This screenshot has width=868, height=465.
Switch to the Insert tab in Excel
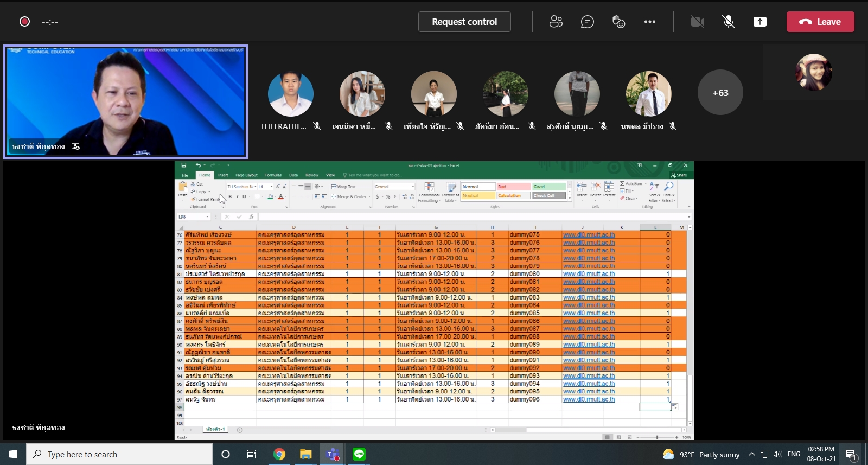click(223, 175)
